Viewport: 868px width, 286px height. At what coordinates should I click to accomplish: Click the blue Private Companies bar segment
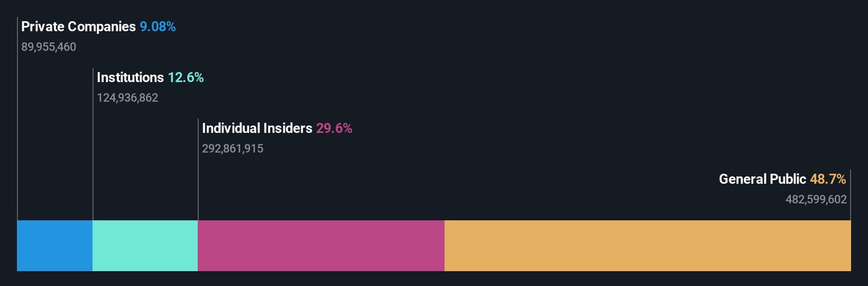tap(55, 246)
